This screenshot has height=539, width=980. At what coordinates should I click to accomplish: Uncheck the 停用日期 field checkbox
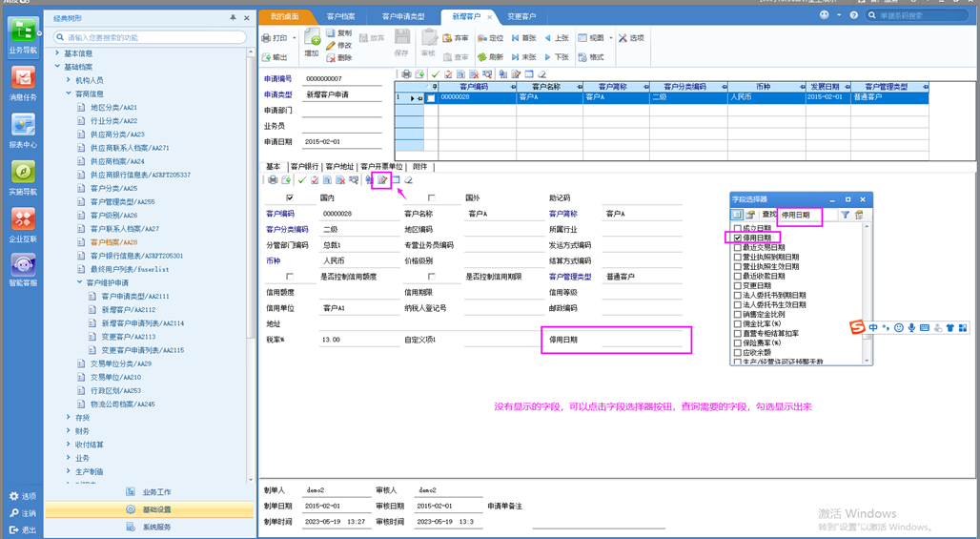tap(738, 238)
